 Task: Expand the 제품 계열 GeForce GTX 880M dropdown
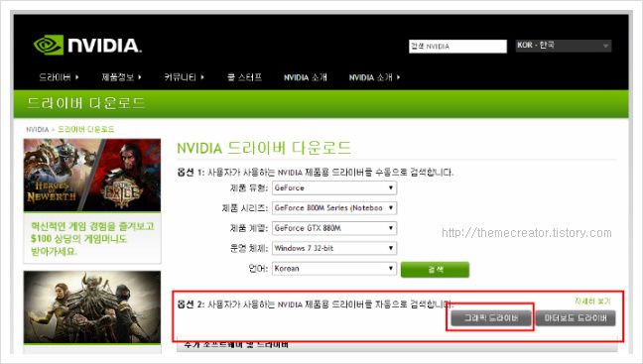(x=334, y=228)
